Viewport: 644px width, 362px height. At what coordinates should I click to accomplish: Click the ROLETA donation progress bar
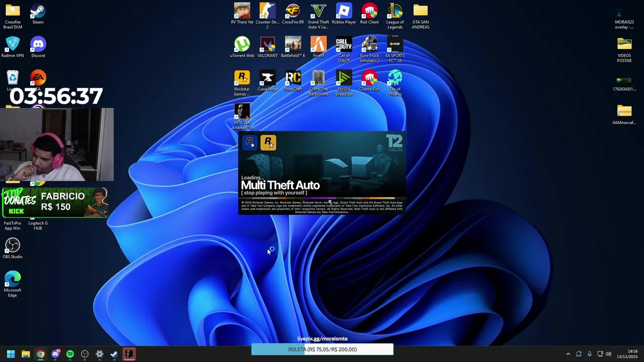coord(323,349)
